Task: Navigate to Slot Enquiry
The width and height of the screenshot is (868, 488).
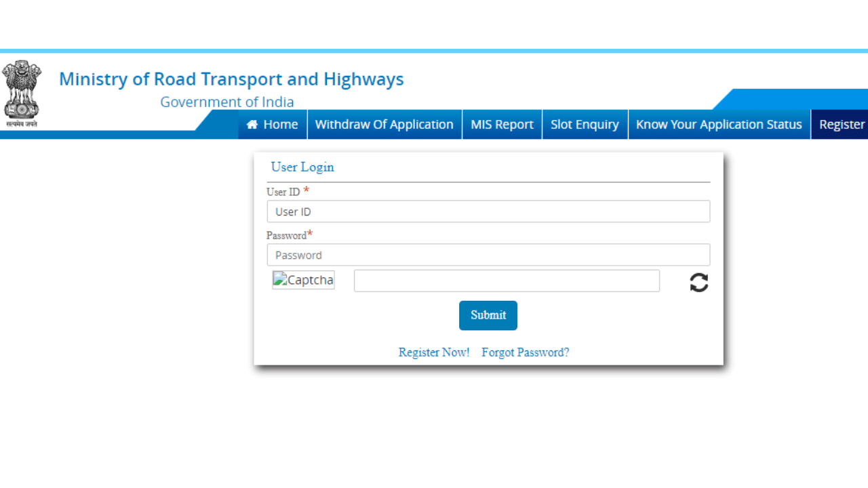Action: [585, 124]
